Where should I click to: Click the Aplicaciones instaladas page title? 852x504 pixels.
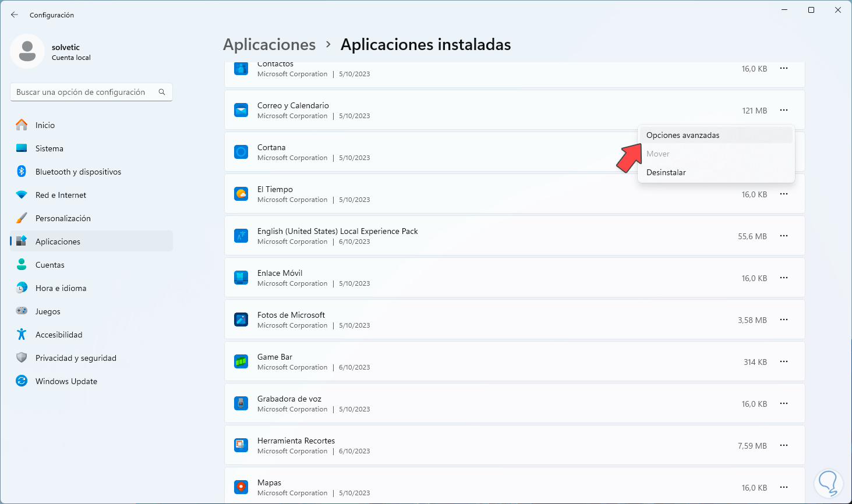pos(426,45)
